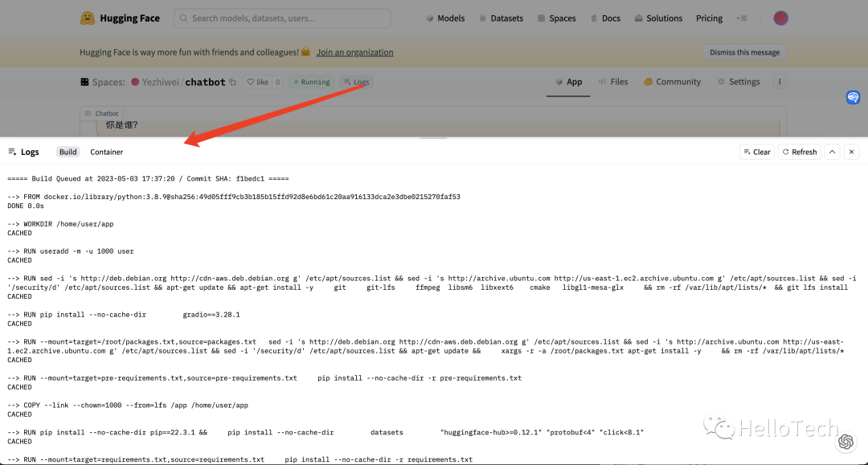Close the logs panel

851,152
